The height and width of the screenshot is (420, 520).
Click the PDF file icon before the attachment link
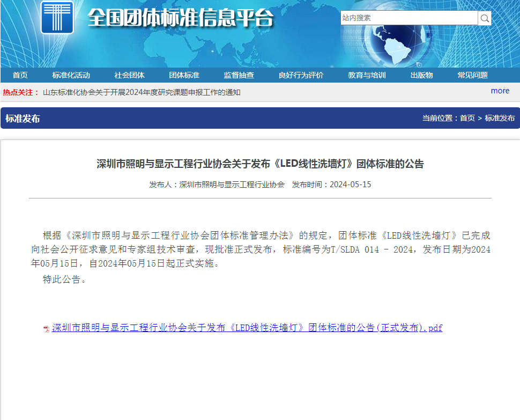(47, 329)
